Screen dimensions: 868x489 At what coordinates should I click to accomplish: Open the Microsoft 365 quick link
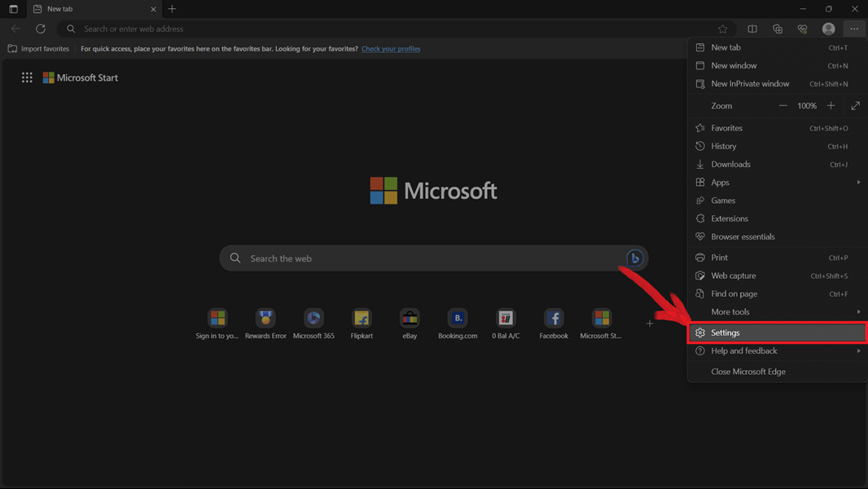pos(313,324)
